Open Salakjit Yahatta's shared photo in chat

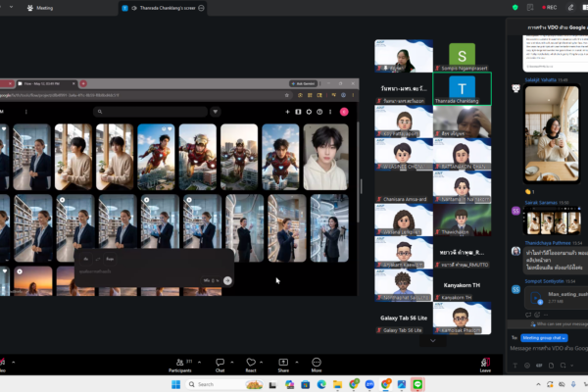[x=552, y=133]
